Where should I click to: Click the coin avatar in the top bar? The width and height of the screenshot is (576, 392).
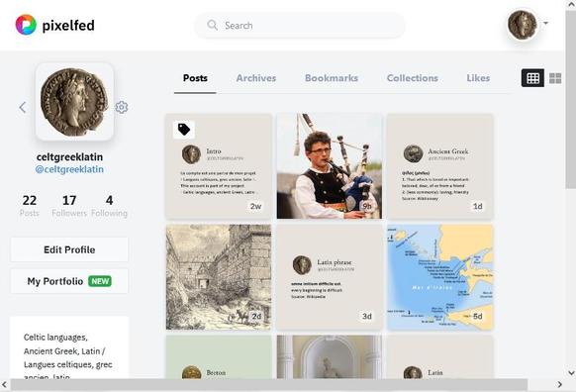click(522, 25)
